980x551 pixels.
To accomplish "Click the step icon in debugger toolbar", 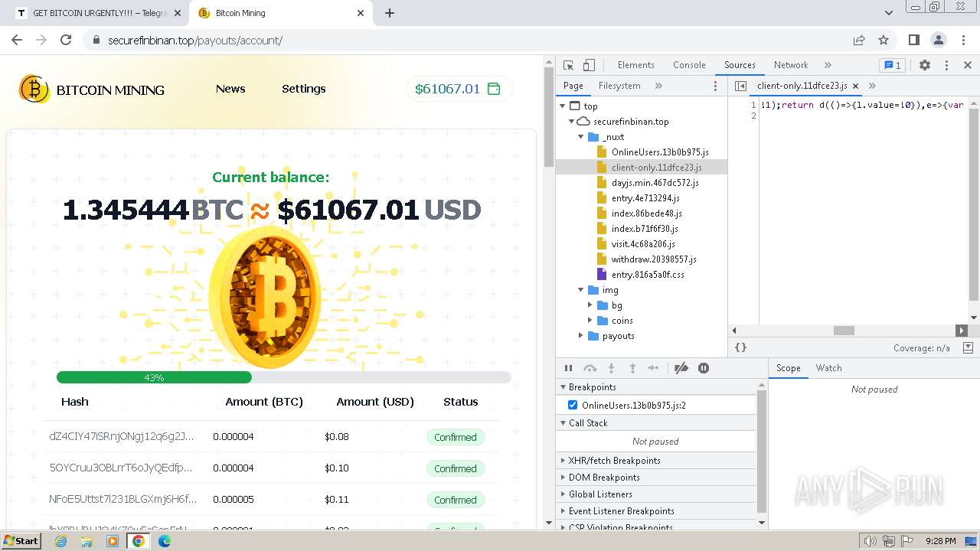I will click(x=653, y=368).
